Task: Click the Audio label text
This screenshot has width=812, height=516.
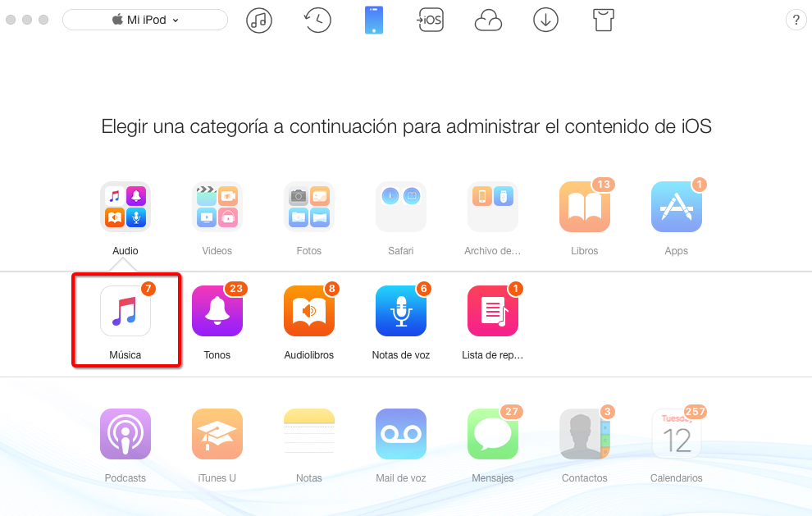Action: tap(125, 251)
